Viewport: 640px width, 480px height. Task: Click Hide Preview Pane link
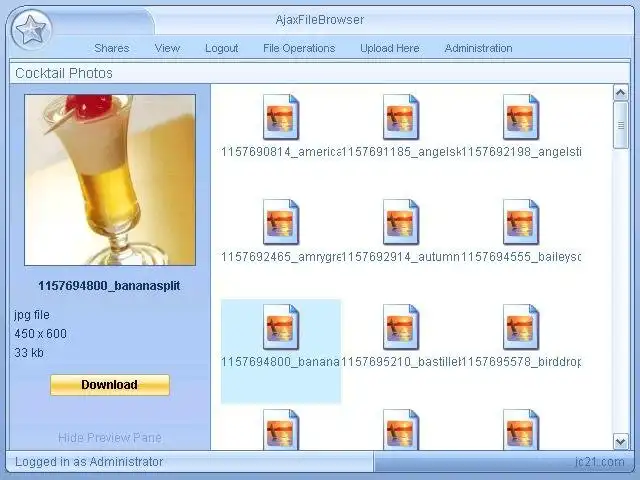(110, 438)
